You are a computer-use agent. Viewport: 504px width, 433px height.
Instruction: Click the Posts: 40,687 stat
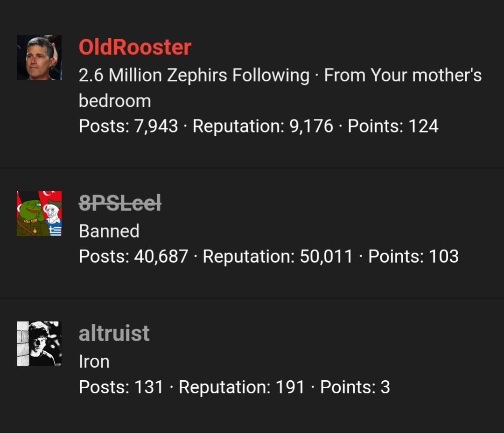point(133,256)
